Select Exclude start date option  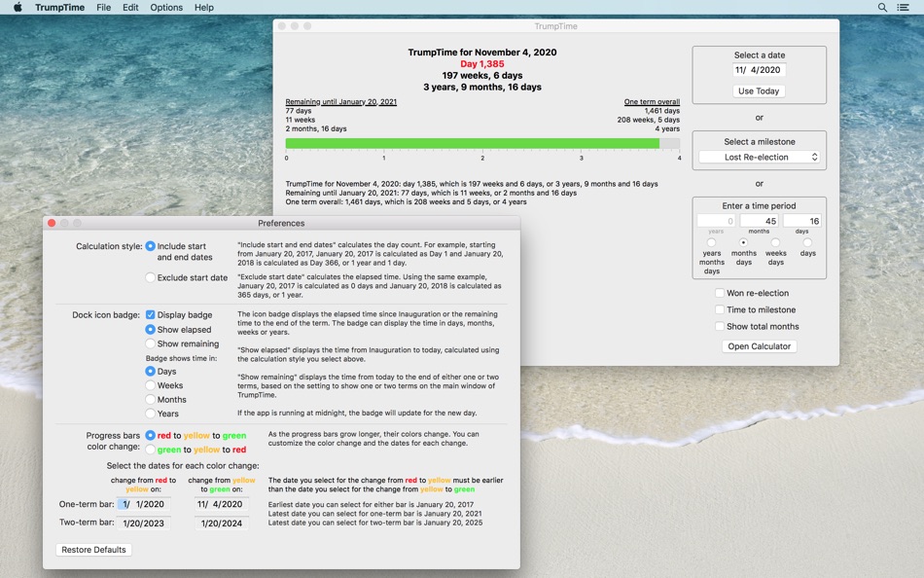tap(150, 277)
